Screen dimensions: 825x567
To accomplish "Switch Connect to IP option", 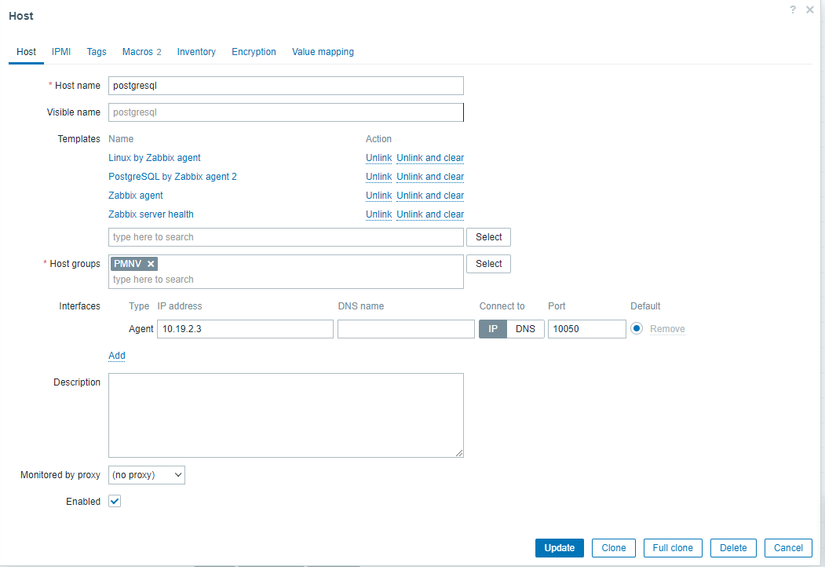I will [x=493, y=329].
